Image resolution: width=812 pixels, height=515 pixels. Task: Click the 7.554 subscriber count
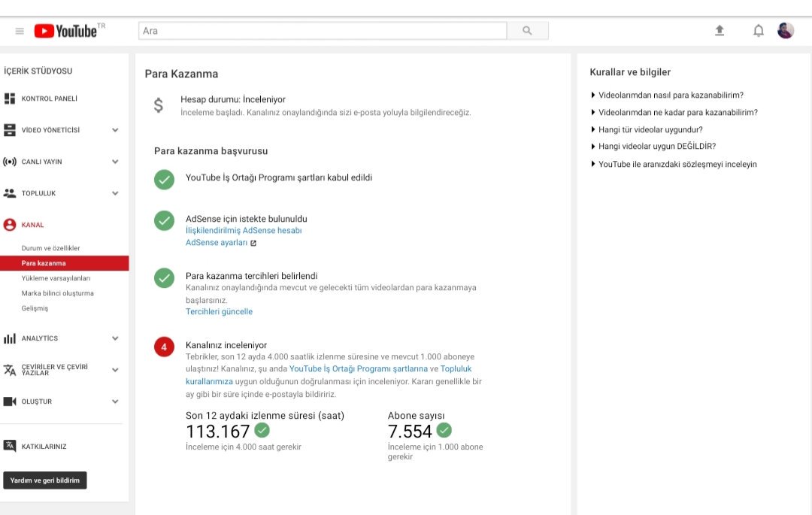pos(410,431)
